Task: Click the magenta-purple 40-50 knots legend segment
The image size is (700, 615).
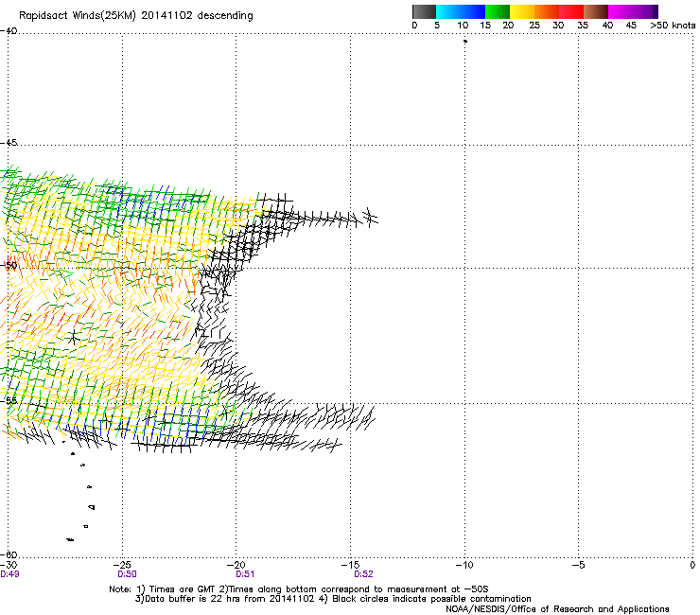Action: click(x=633, y=11)
